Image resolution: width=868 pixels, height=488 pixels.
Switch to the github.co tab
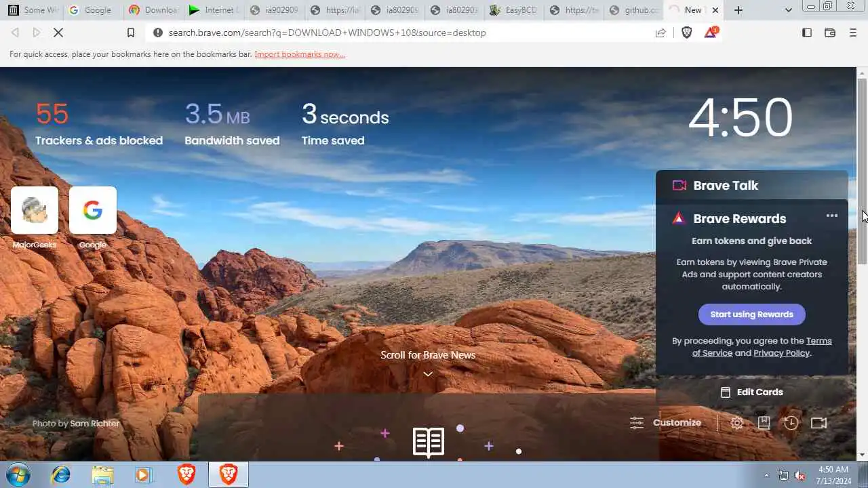click(635, 10)
